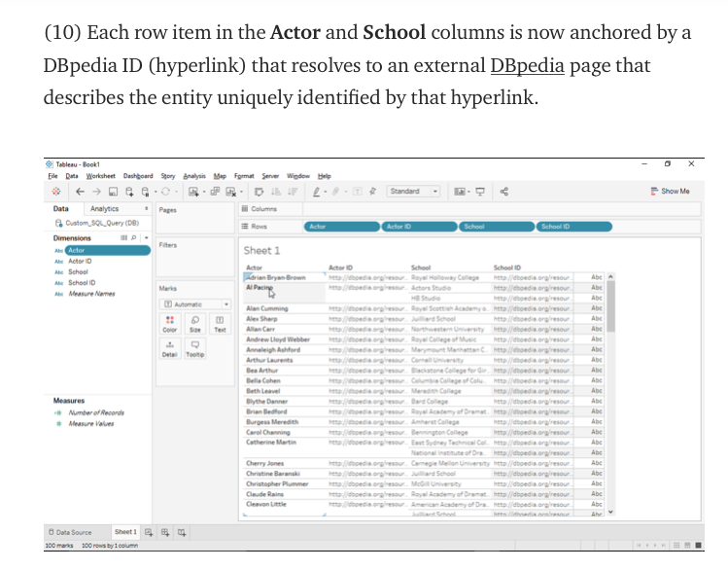Click the Clear Sheet icon
Viewport: 728px width, 570px height.
pos(230,192)
